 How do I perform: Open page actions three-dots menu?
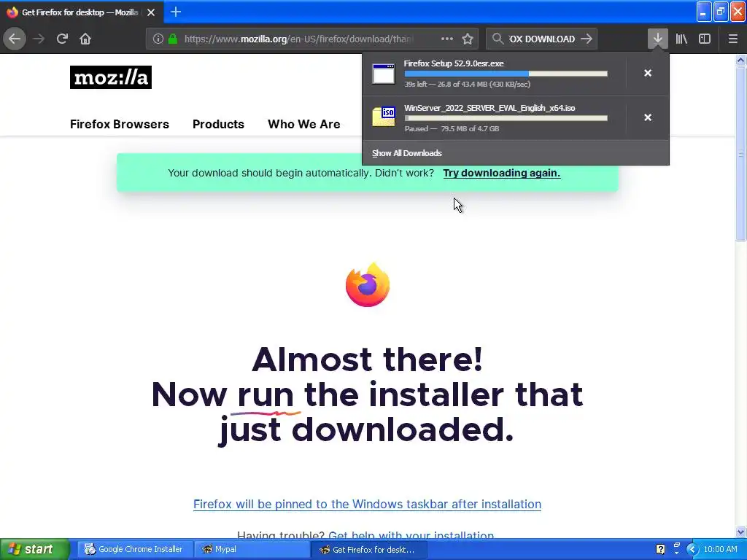pos(447,39)
